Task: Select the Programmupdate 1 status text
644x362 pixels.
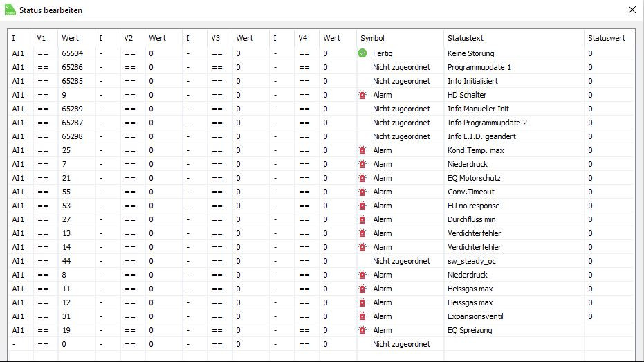Action: [479, 67]
